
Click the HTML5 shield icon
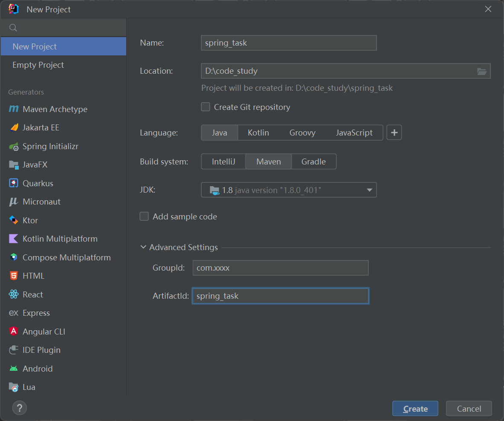click(14, 276)
